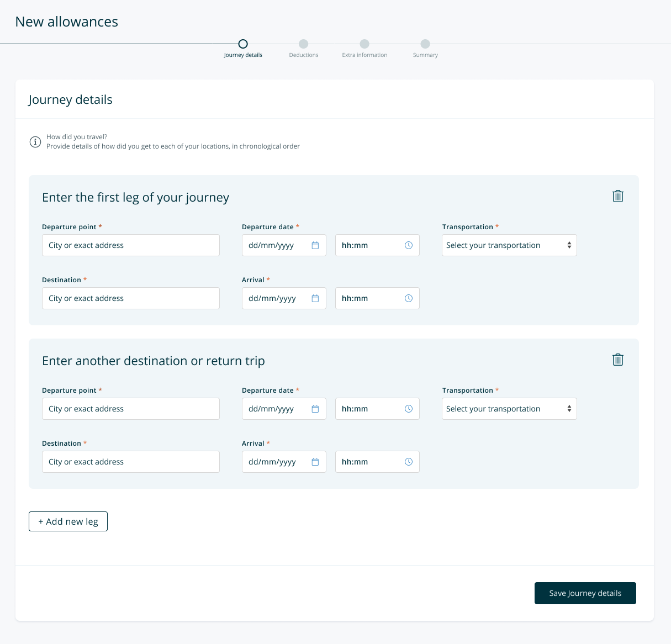Focus second leg Departure point field
671x644 pixels.
tap(130, 409)
